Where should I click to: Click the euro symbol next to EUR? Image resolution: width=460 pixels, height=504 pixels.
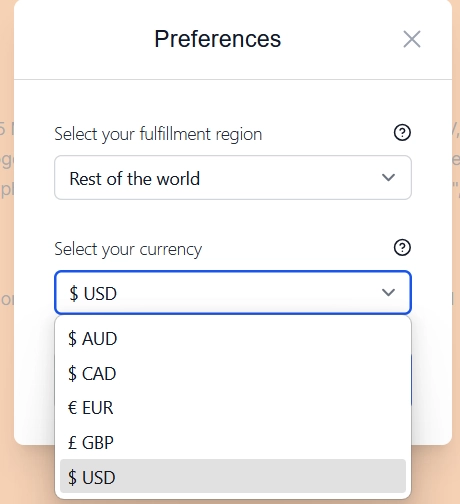point(72,408)
